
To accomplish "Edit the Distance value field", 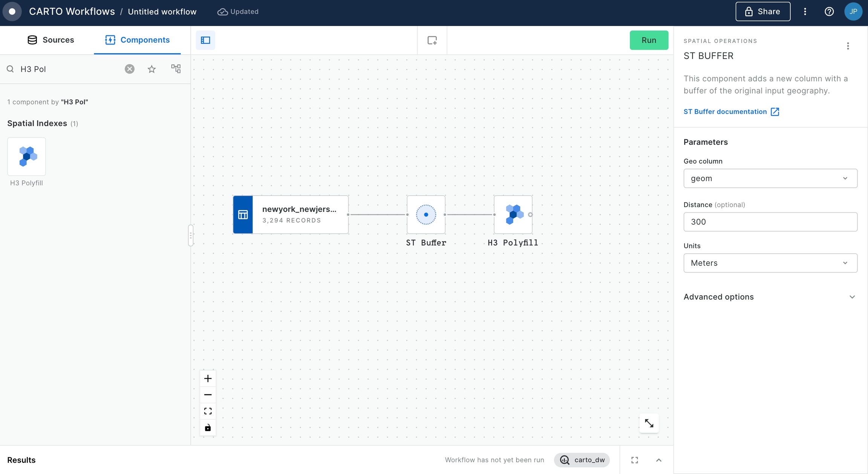I will (770, 222).
